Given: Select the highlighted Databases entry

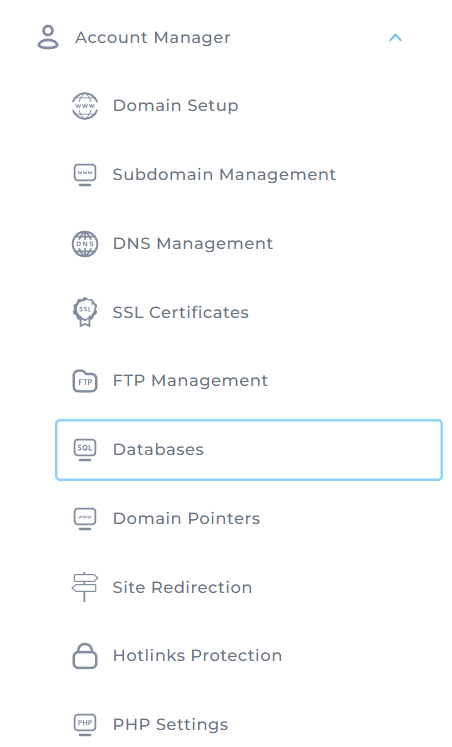Looking at the screenshot, I should pyautogui.click(x=249, y=450).
